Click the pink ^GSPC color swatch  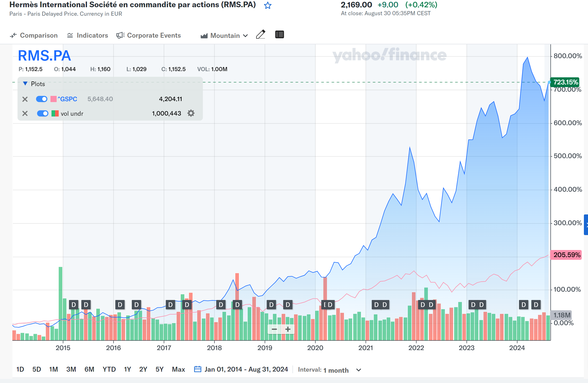coord(54,99)
